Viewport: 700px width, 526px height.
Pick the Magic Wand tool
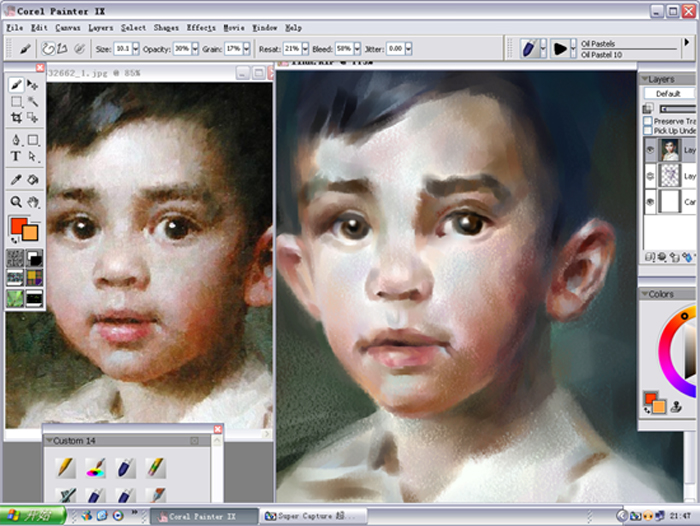coord(33,101)
